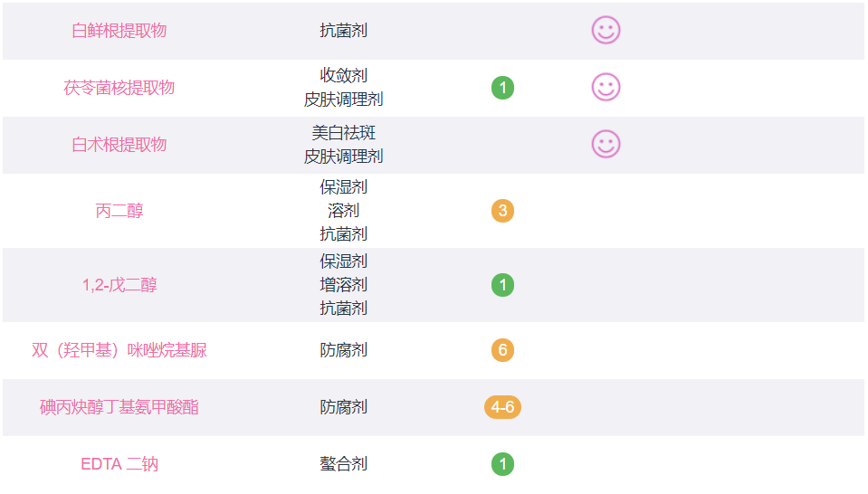Click green safety badge 1 for 1,2-戊二醇

pyautogui.click(x=502, y=285)
